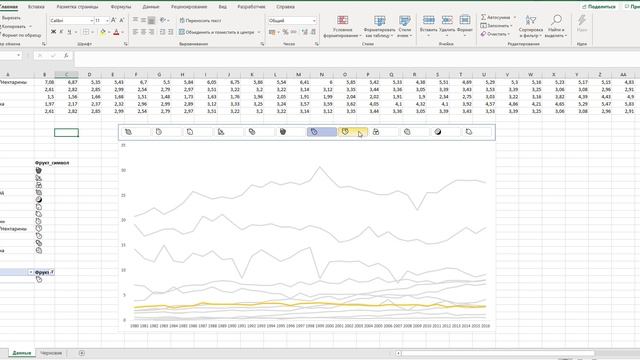Image resolution: width=640 pixels, height=360 pixels.
Task: Decrease the font size
Action: click(x=122, y=20)
